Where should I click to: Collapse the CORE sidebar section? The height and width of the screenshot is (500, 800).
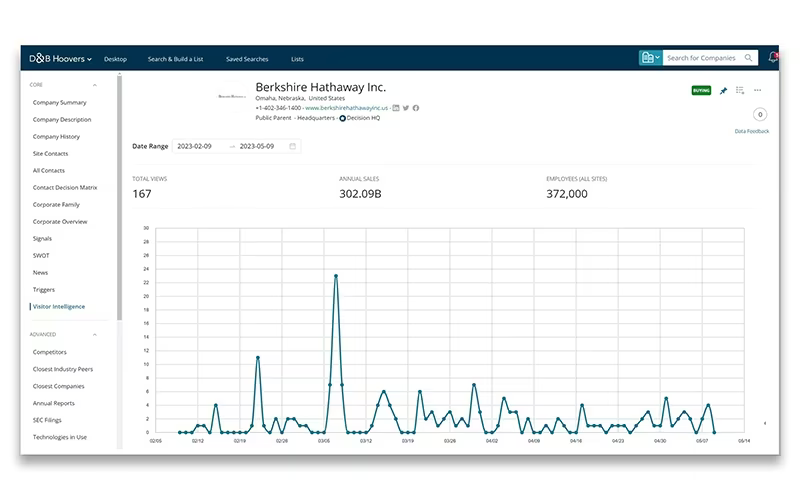[95, 85]
